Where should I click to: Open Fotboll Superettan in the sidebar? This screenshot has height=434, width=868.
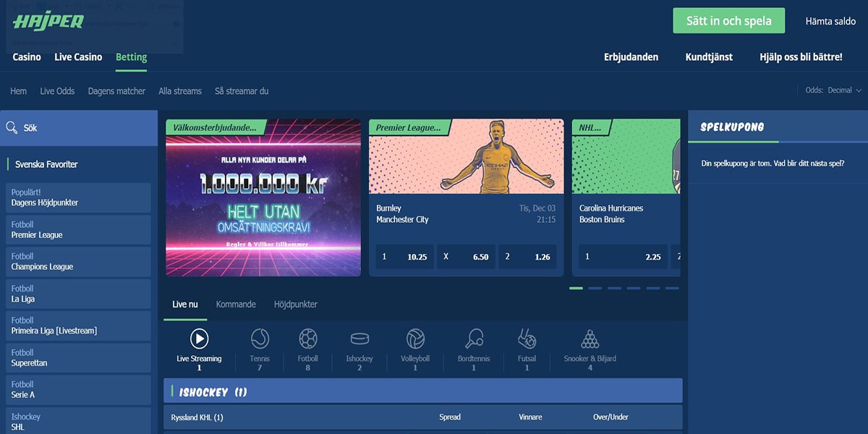pyautogui.click(x=79, y=357)
